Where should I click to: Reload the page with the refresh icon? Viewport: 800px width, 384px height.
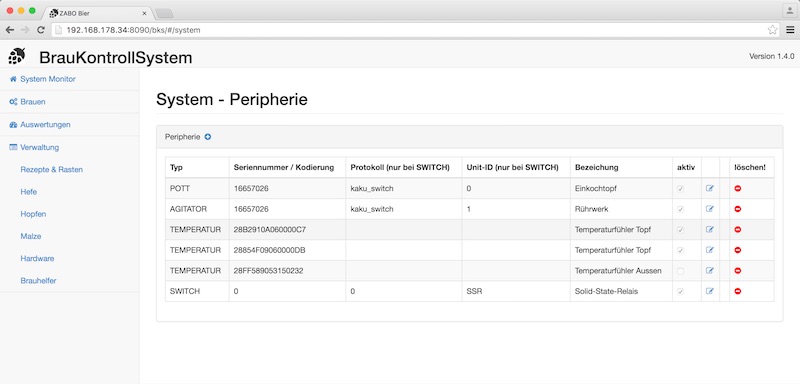point(41,30)
